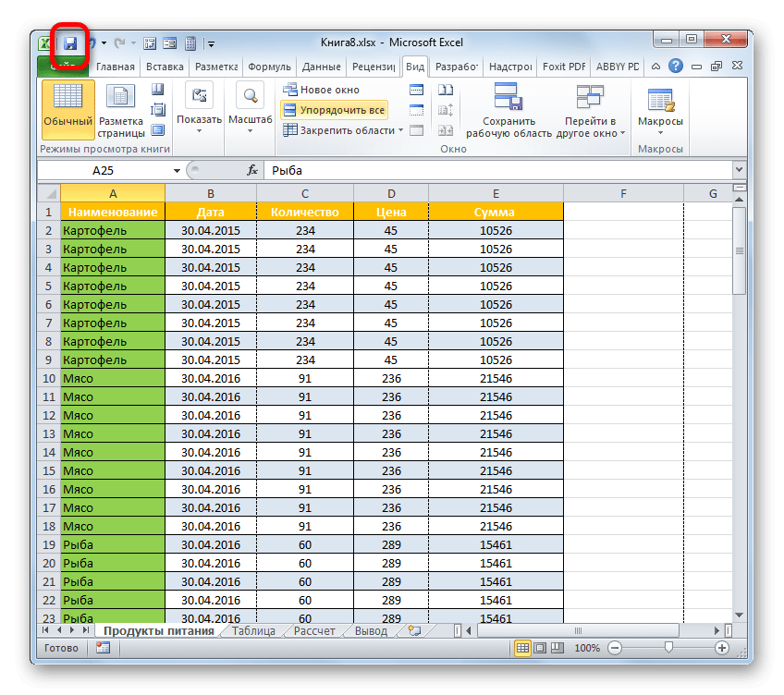Open Customize Quick Access Toolbar dropdown
The width and height of the screenshot is (784, 695).
(211, 44)
